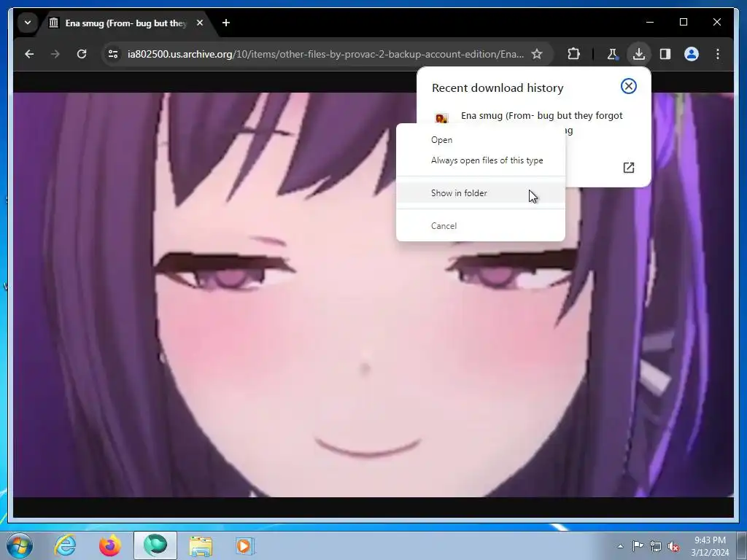Screen dimensions: 747x560
Task: Open Chrome Labs flask icon
Action: [612, 54]
